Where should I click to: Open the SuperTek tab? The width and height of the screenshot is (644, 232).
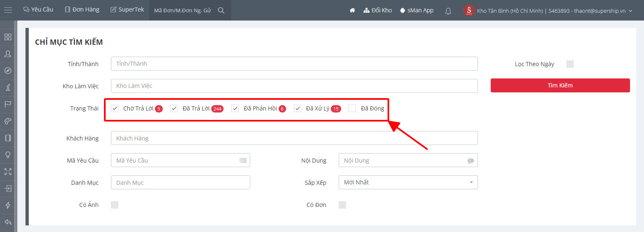click(x=127, y=9)
